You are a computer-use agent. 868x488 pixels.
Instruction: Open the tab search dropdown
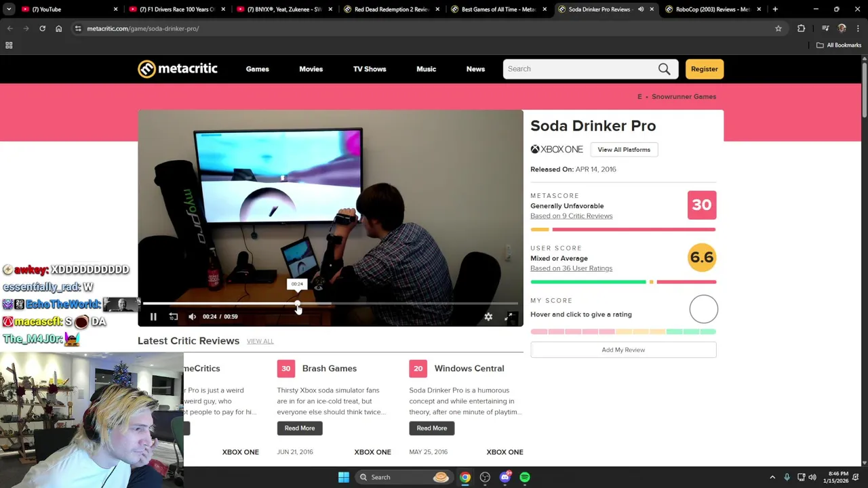9,9
